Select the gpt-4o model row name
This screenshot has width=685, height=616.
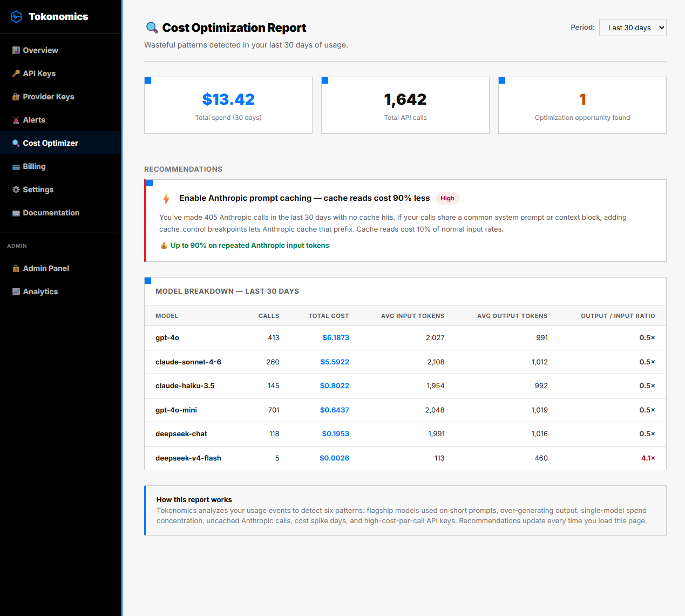167,338
